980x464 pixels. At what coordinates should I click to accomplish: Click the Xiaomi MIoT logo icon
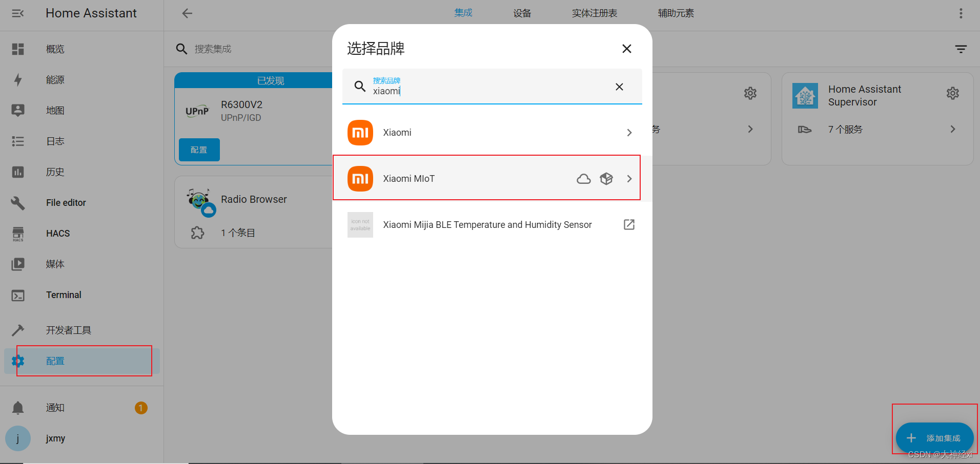pyautogui.click(x=360, y=179)
